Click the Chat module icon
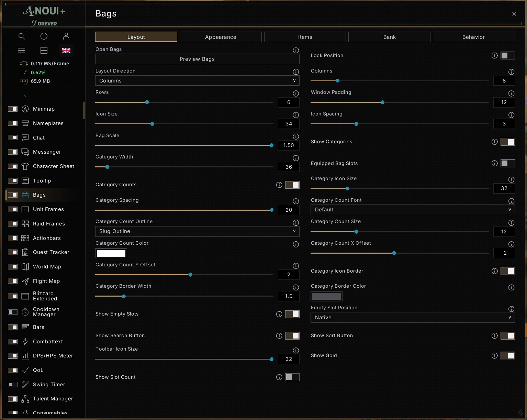The width and height of the screenshot is (527, 420). pos(25,138)
